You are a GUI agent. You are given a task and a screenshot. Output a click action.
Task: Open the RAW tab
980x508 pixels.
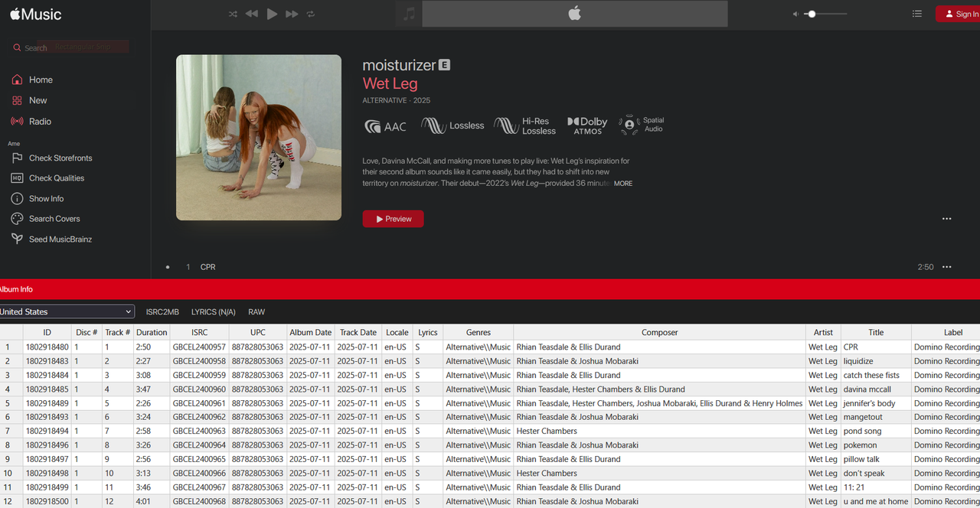click(x=256, y=312)
